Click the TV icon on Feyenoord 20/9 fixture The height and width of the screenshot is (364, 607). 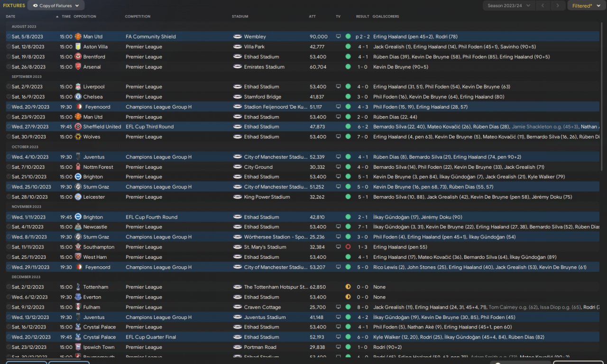tap(338, 107)
